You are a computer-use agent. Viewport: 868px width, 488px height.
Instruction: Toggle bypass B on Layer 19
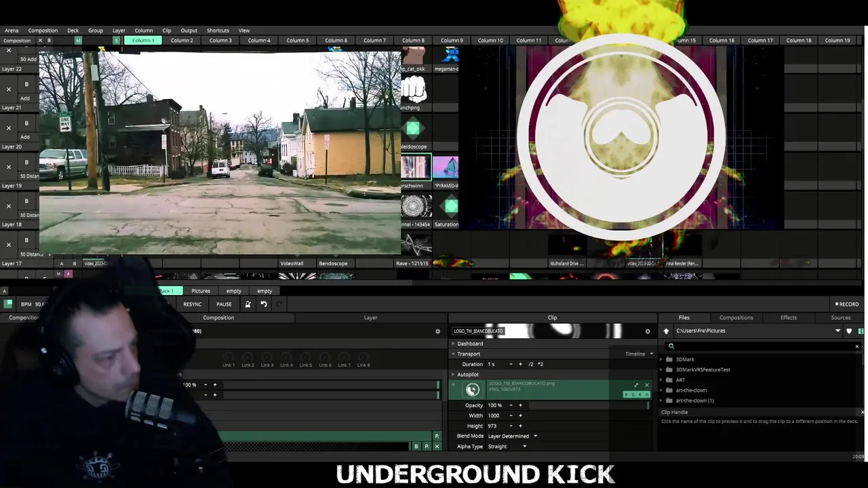click(x=26, y=162)
